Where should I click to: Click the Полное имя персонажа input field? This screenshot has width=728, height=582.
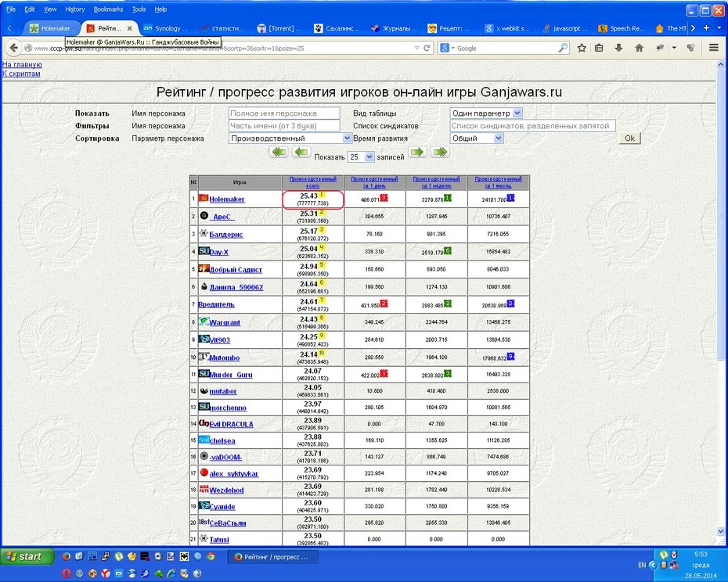[x=284, y=113]
